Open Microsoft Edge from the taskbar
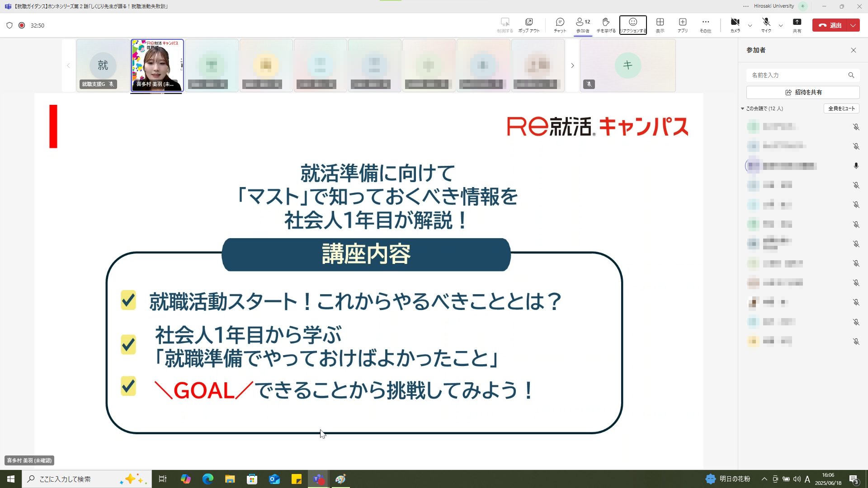The image size is (868, 488). click(x=208, y=479)
